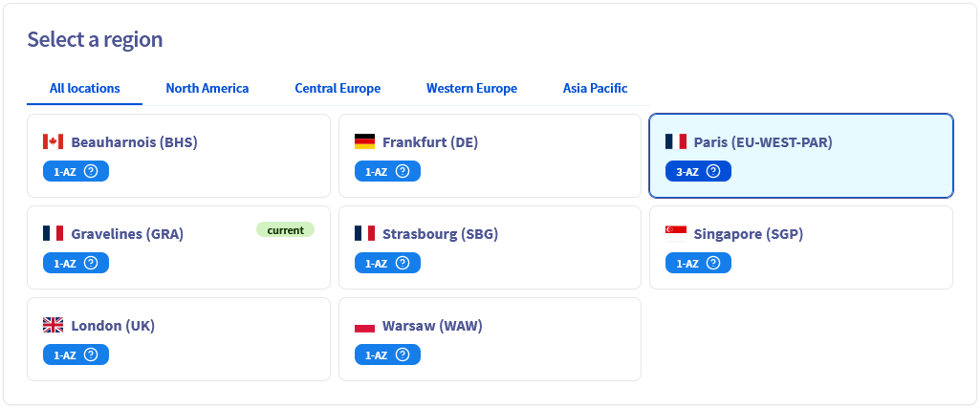Click help icon on Strasbourg 1-AZ badge
The width and height of the screenshot is (980, 408).
[x=403, y=264]
